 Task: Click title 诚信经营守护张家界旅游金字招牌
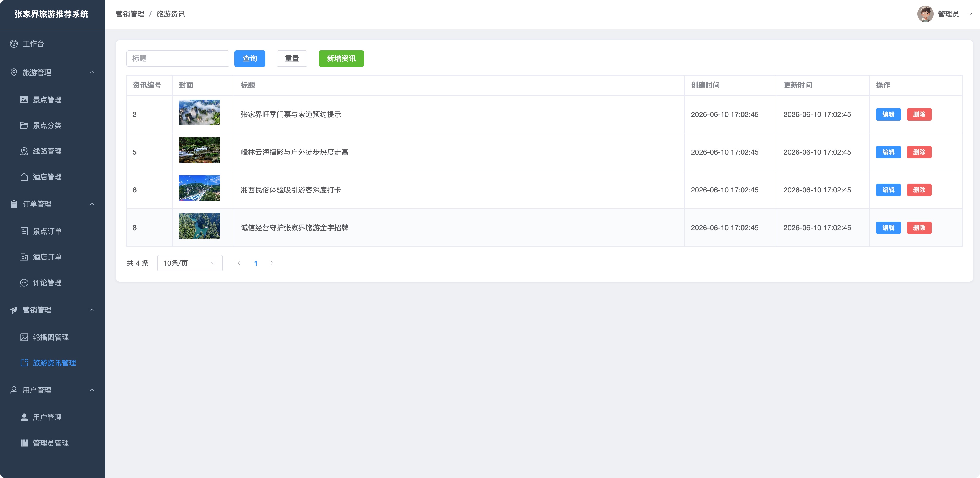[x=294, y=228]
